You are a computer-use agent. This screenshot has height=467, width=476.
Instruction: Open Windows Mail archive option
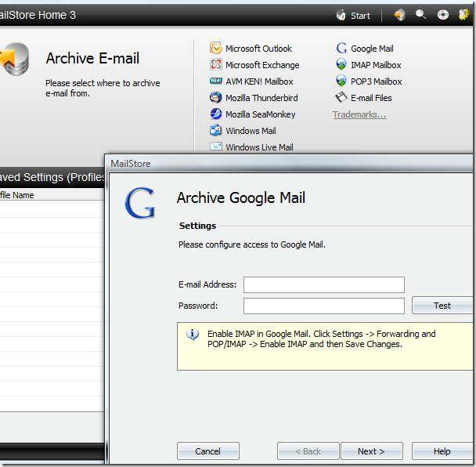pos(251,131)
